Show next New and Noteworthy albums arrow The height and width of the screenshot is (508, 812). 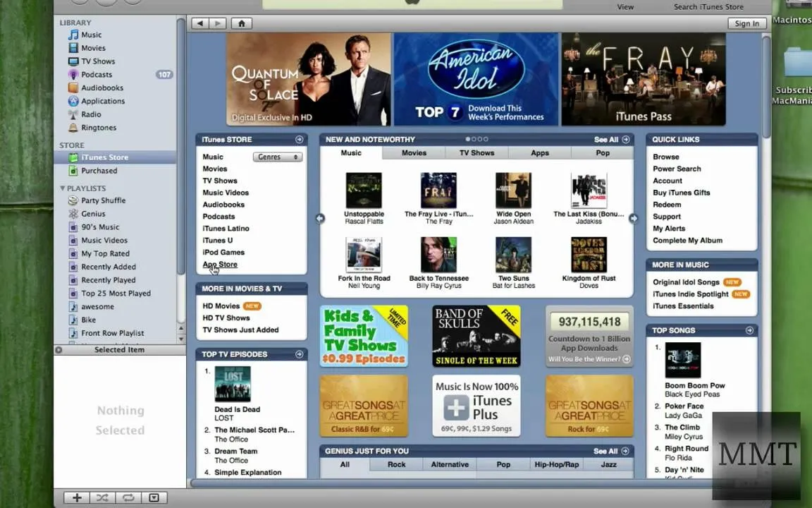634,219
